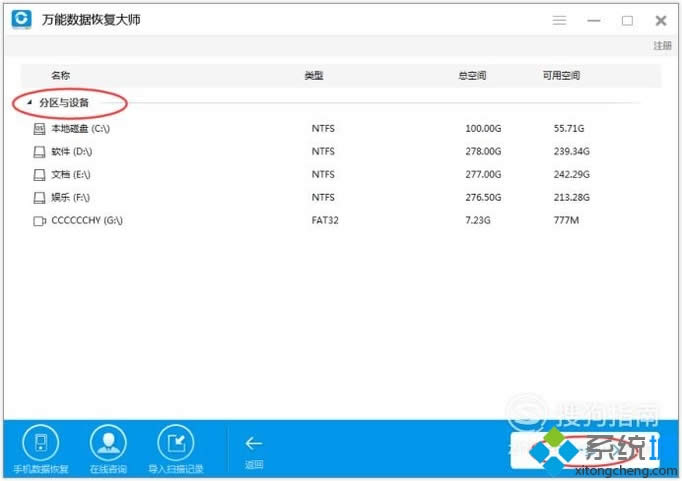Click the 7.23G total space value
This screenshot has width=682, height=481.
(478, 220)
